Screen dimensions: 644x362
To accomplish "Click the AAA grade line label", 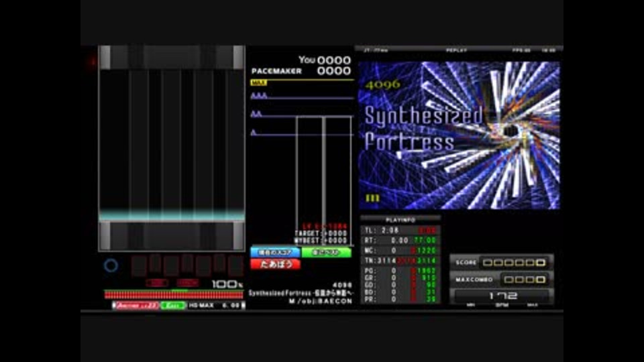I will click(259, 96).
